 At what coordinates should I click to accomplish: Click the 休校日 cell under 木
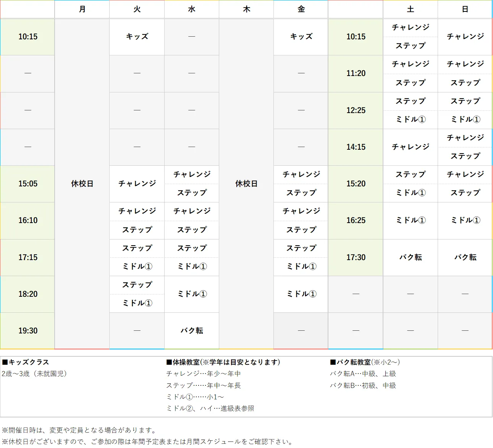[246, 184]
